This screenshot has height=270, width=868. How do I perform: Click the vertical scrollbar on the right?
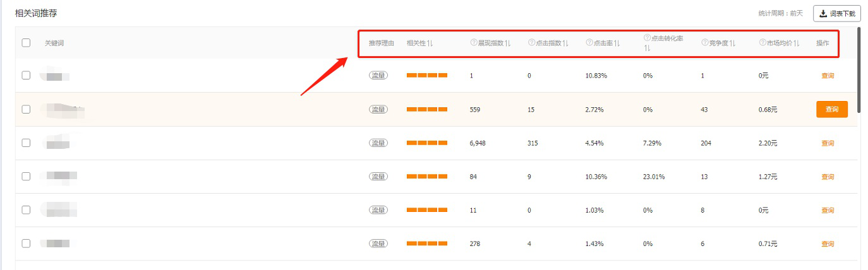click(859, 69)
